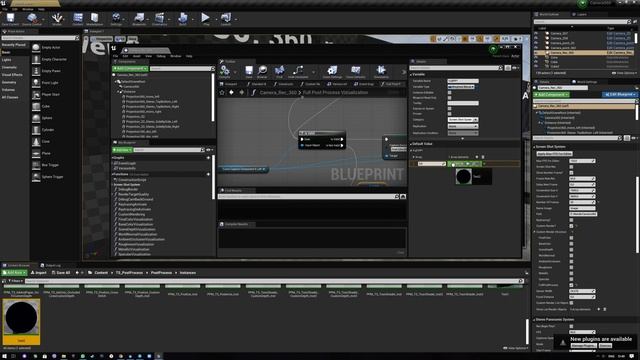Click Browse in Blueprint editor toolbar
This screenshot has height=360, width=640.
click(x=262, y=71)
